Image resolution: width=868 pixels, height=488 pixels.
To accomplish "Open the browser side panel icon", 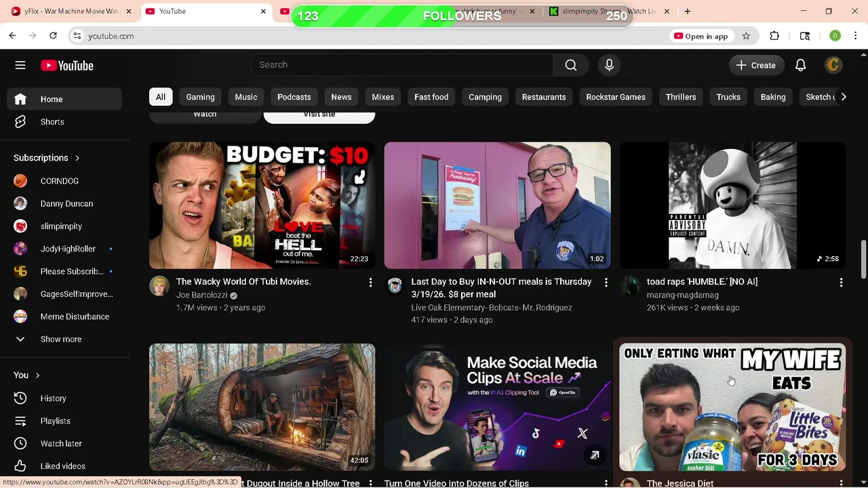I will point(805,36).
